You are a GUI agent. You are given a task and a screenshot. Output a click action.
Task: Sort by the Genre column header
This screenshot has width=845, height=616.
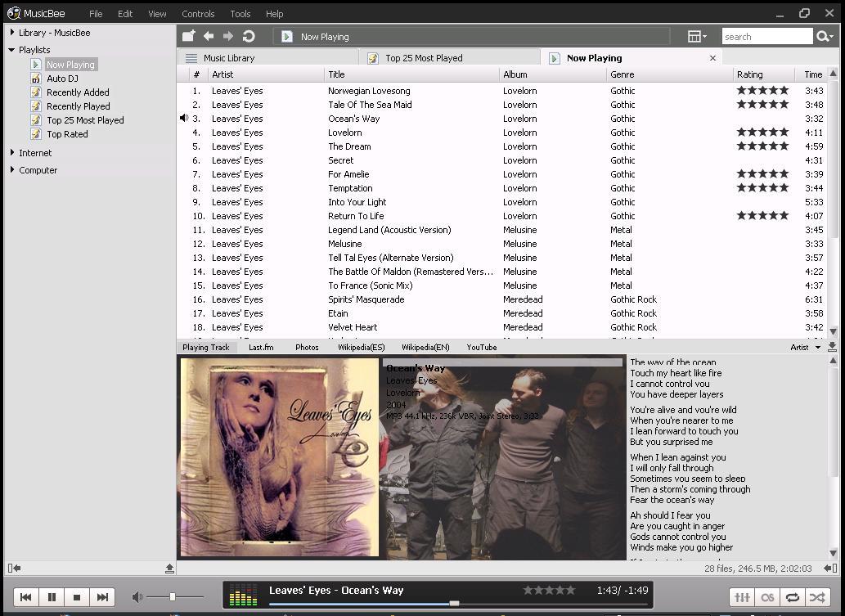coord(669,74)
